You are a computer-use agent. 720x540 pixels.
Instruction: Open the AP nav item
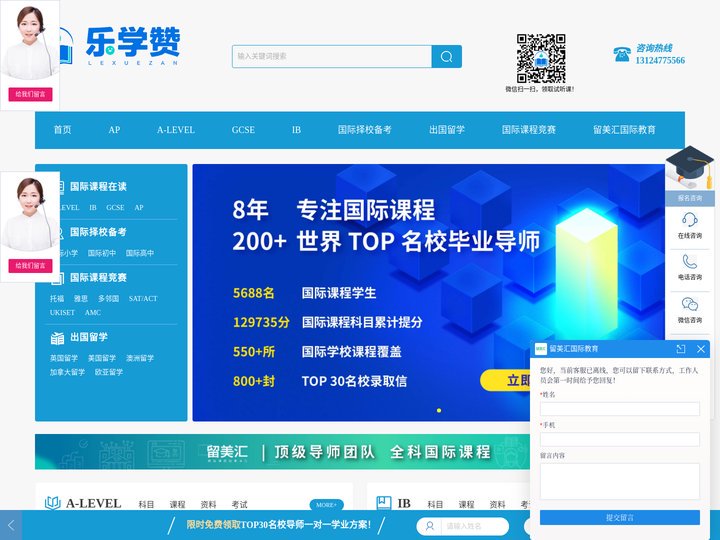tap(114, 130)
